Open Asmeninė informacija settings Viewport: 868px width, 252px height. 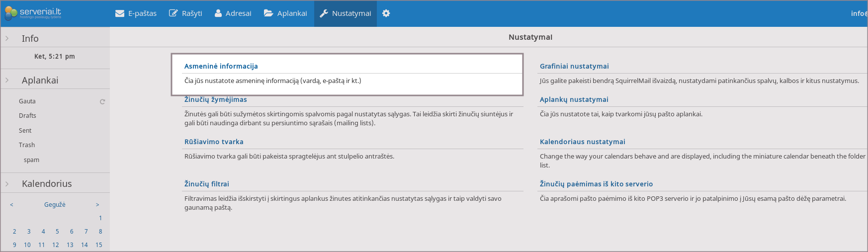(x=221, y=66)
